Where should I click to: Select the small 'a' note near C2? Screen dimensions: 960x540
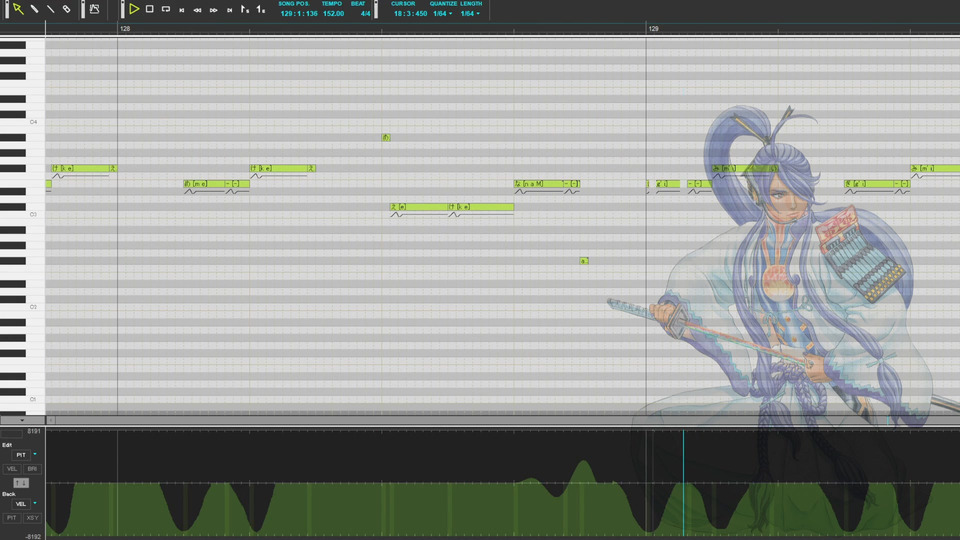pyautogui.click(x=584, y=261)
